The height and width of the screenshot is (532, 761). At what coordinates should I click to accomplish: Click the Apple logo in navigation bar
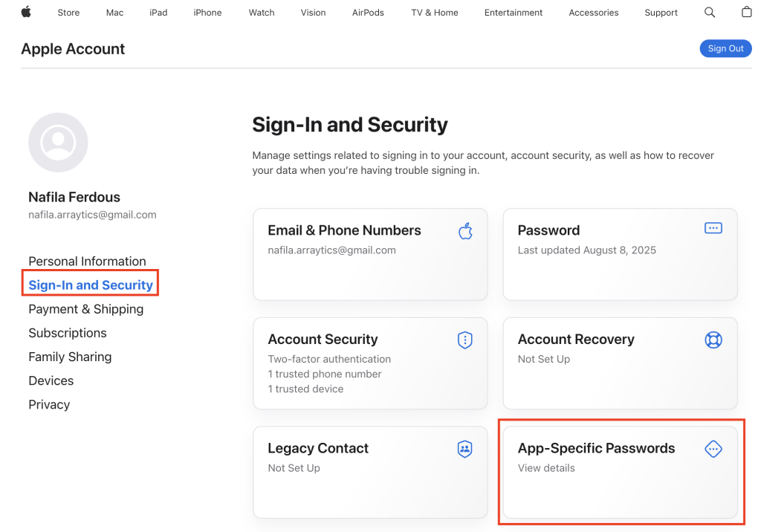point(26,12)
